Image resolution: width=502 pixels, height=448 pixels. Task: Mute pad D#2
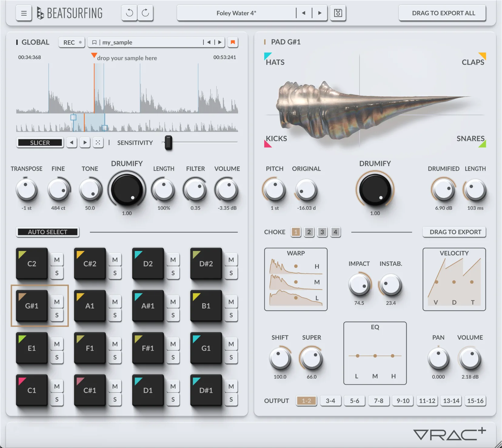231,260
